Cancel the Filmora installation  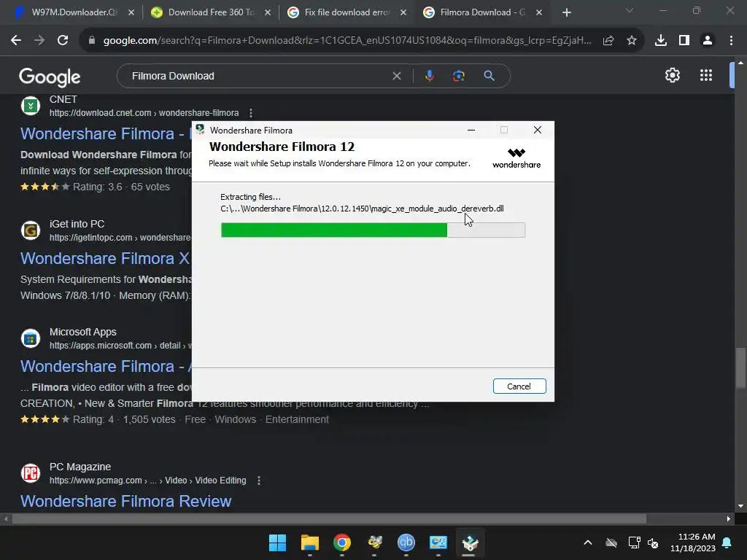click(519, 386)
